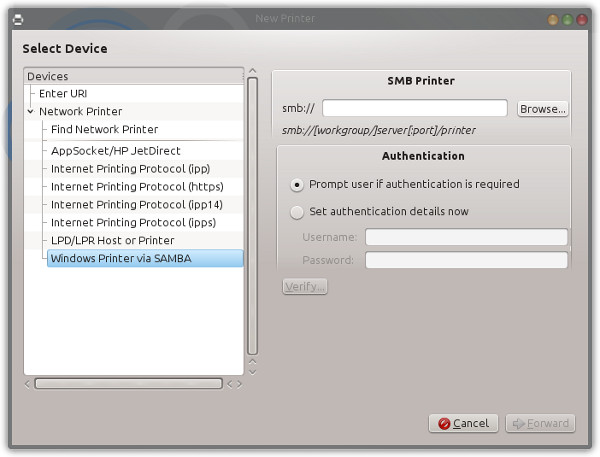Click the horizontal scrollbar under the device list

coord(129,384)
